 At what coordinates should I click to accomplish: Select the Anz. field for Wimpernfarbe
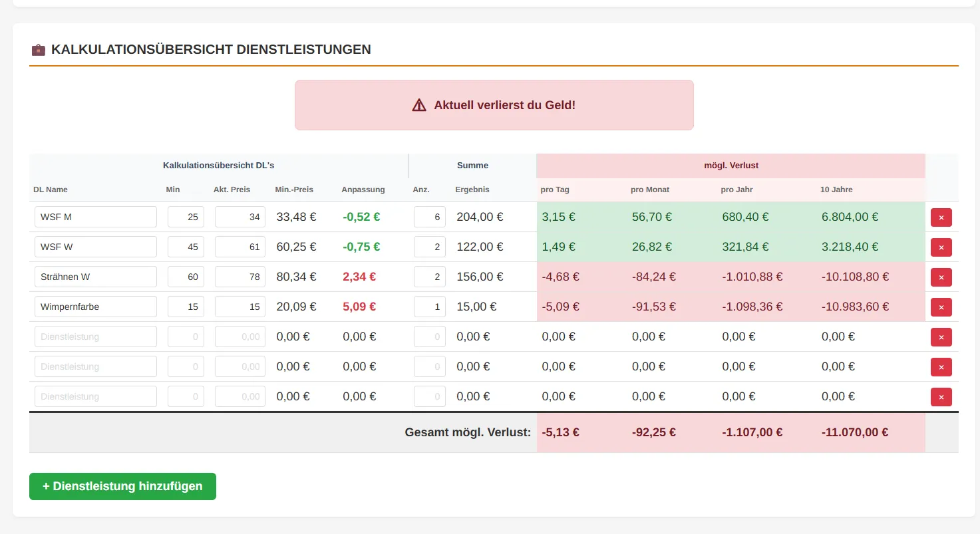click(429, 307)
